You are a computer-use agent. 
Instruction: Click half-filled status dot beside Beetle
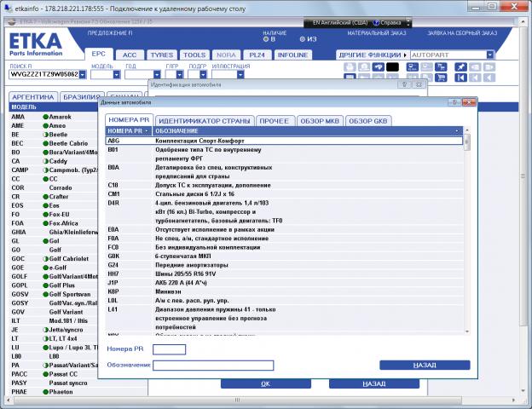[45, 135]
